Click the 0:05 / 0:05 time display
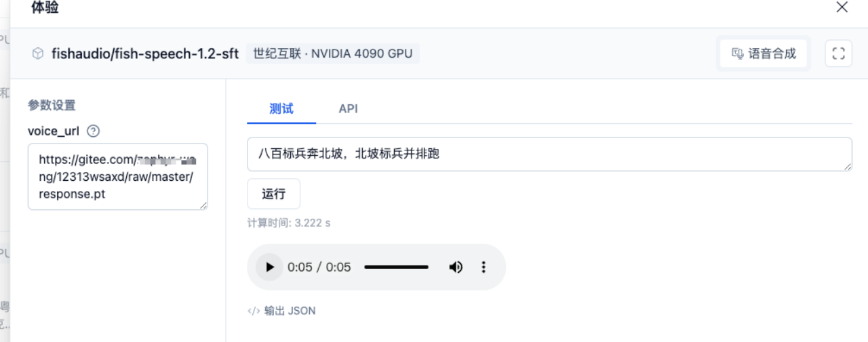Screen dimensions: 868x342 [319, 267]
